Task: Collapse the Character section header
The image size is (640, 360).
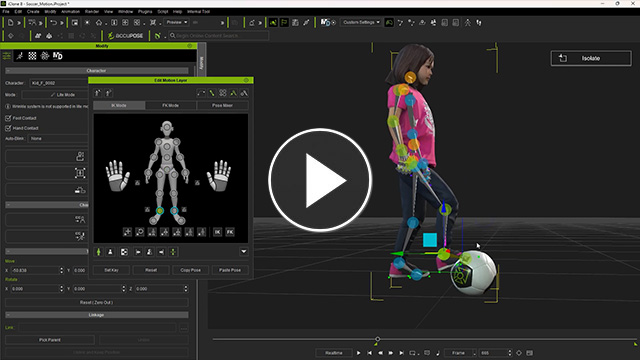Action: (97, 71)
